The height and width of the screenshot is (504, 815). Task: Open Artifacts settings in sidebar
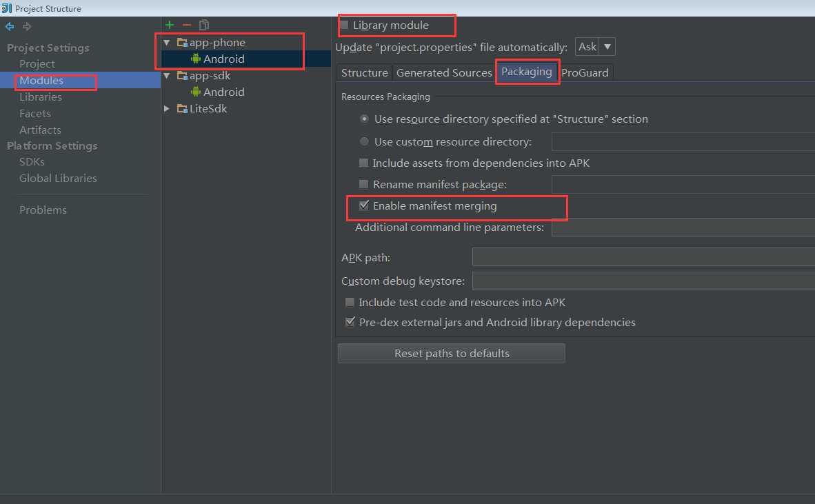click(40, 130)
